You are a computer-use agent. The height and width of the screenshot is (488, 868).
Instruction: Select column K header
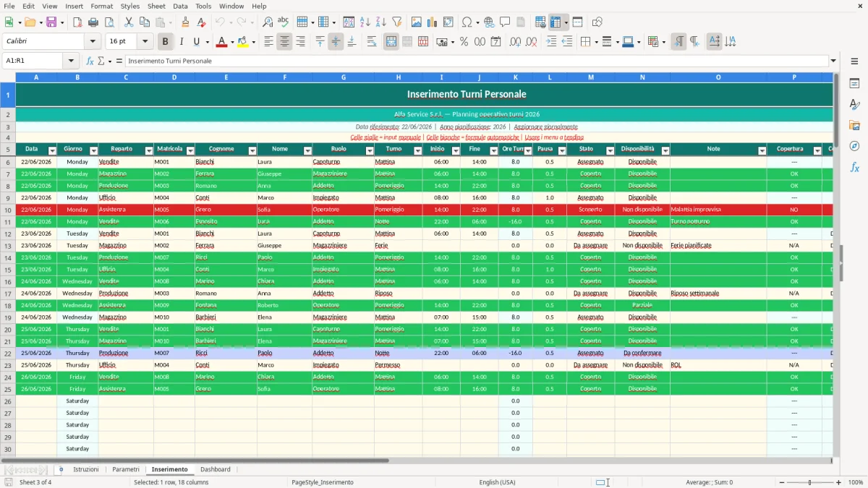[516, 77]
